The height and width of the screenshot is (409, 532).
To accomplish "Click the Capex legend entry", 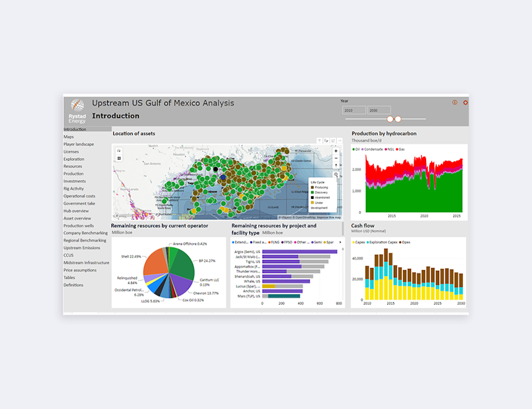I will click(359, 243).
